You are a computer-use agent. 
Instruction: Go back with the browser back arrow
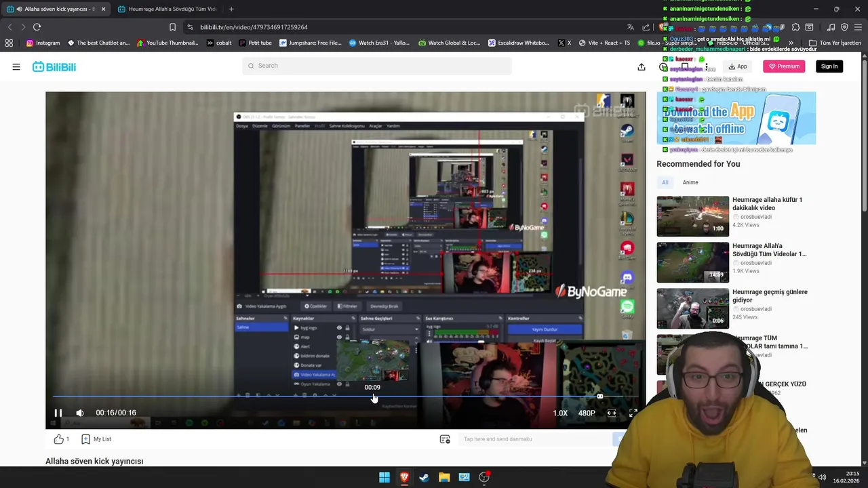tap(9, 27)
